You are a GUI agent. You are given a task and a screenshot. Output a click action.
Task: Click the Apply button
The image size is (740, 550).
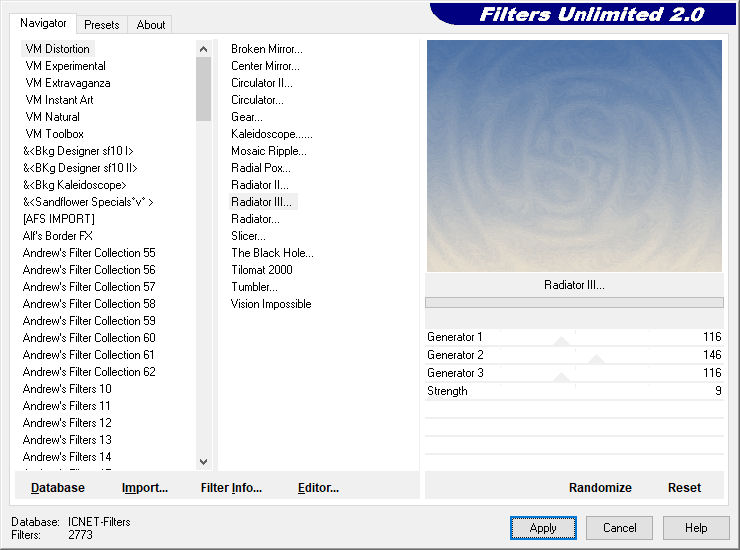[543, 528]
